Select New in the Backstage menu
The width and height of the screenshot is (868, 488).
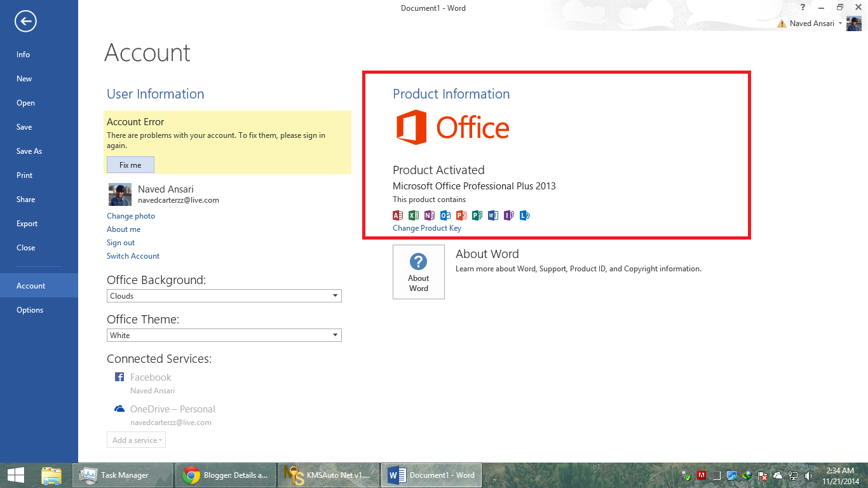39,79
